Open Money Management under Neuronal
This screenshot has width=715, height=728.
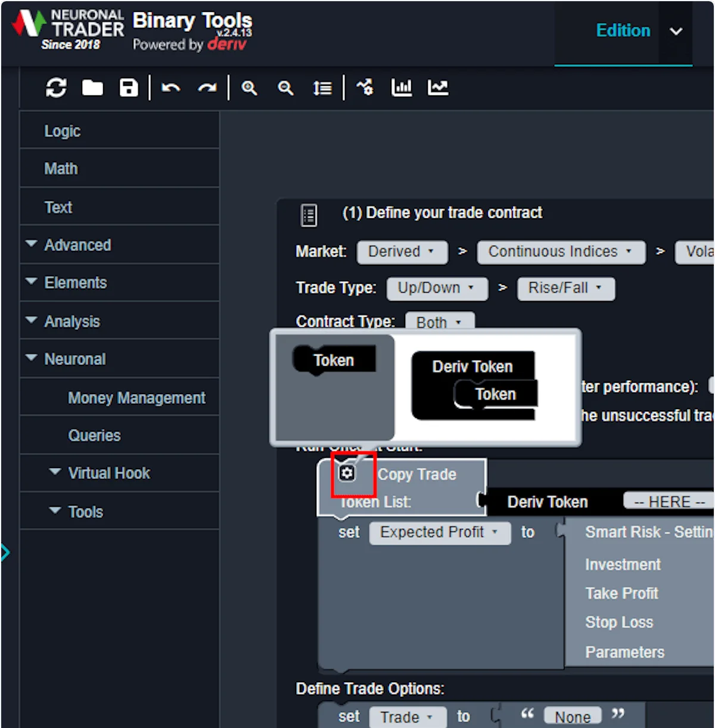click(x=136, y=398)
